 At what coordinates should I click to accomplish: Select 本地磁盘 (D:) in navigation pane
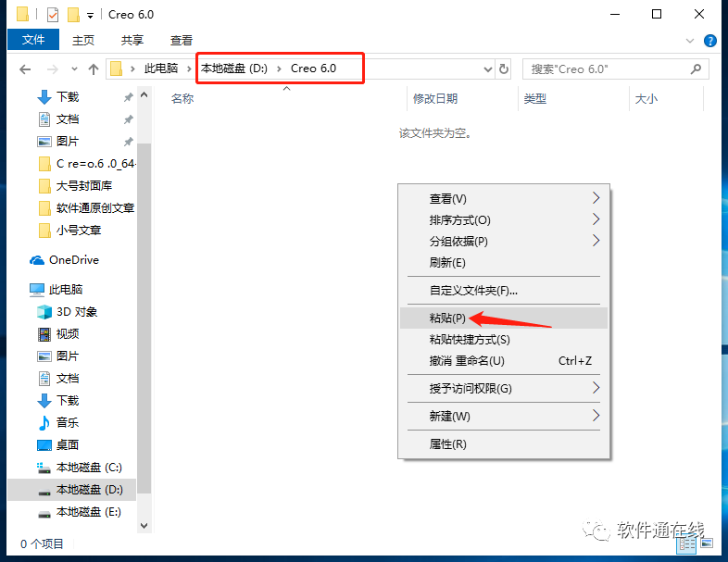click(x=89, y=490)
